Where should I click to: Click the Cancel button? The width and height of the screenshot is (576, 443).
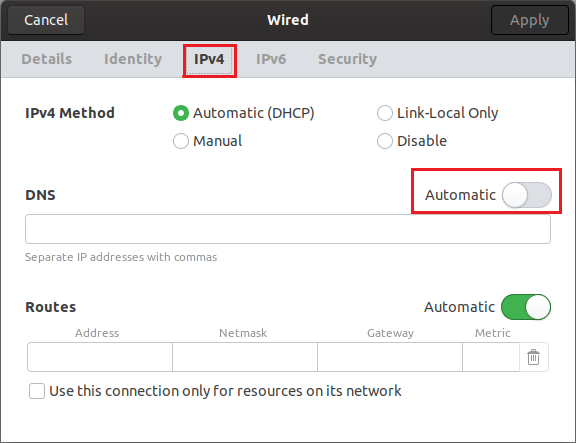[46, 20]
